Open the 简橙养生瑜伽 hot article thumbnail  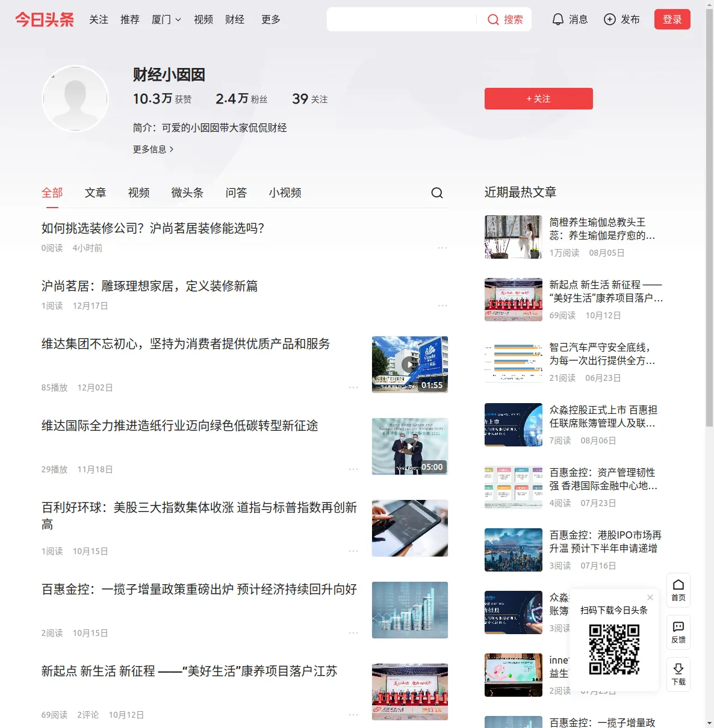[514, 237]
